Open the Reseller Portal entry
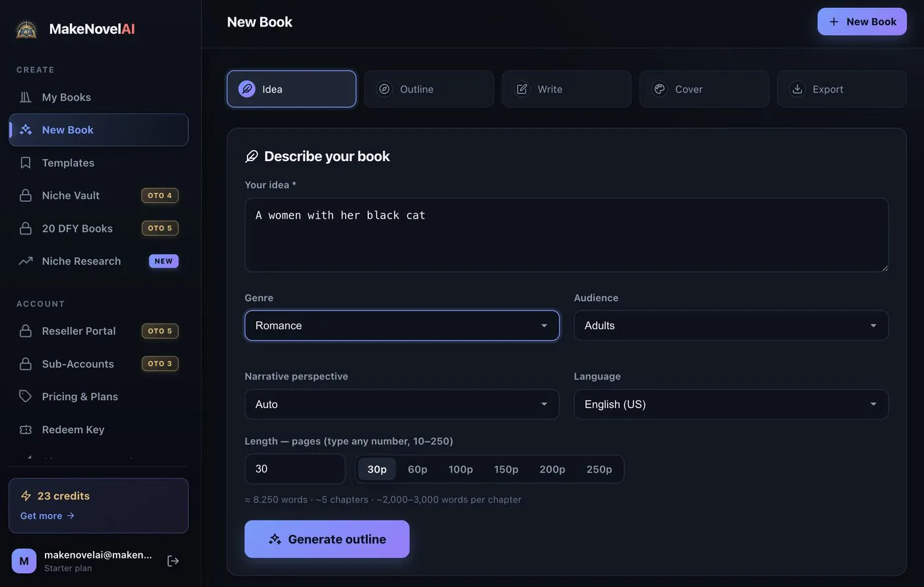Image resolution: width=924 pixels, height=587 pixels. 98,331
